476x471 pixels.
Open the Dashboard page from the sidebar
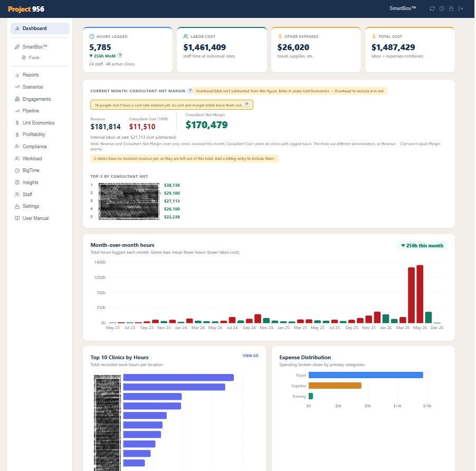[40, 28]
